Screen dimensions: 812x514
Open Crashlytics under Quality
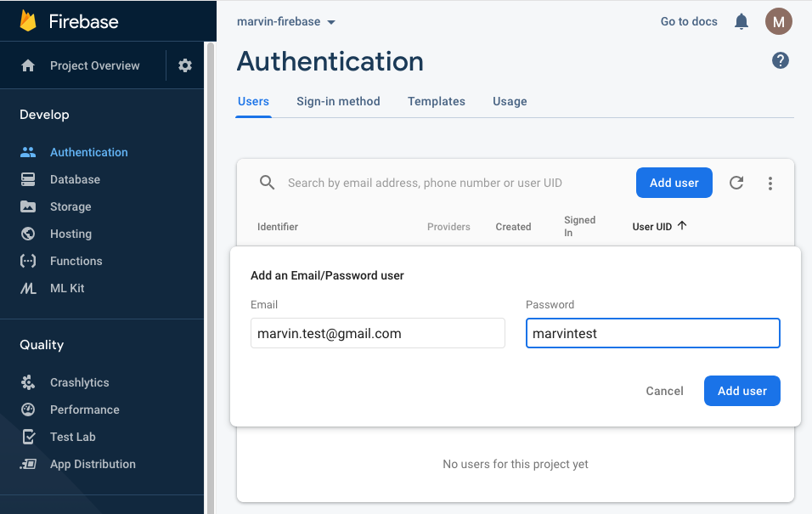77,382
